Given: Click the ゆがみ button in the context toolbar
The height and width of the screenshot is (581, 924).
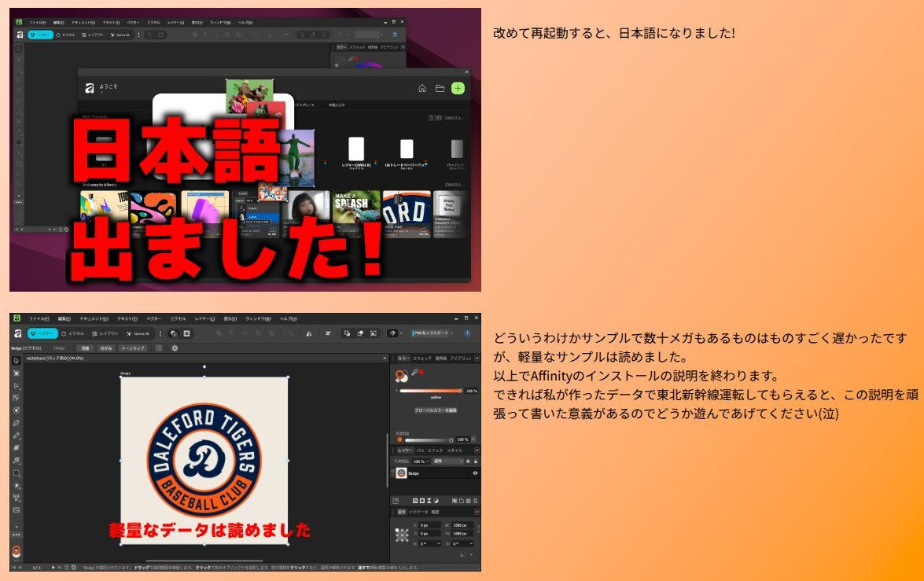Looking at the screenshot, I should (106, 348).
